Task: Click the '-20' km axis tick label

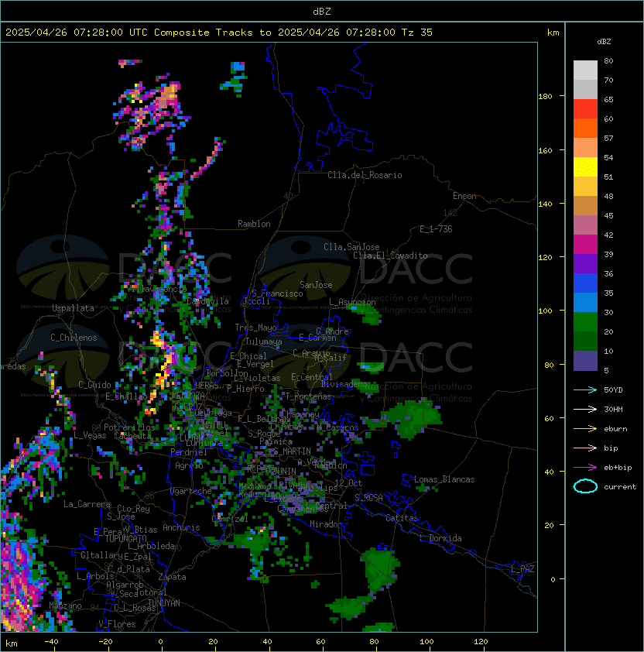Action: click(105, 642)
